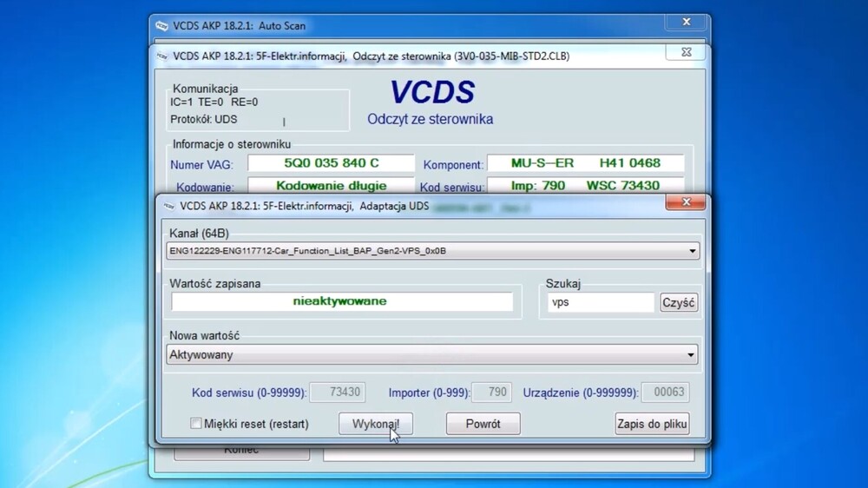Screen dimensions: 868x488
Task: Enable the Miękki reset (restart) checkbox
Action: pos(196,424)
